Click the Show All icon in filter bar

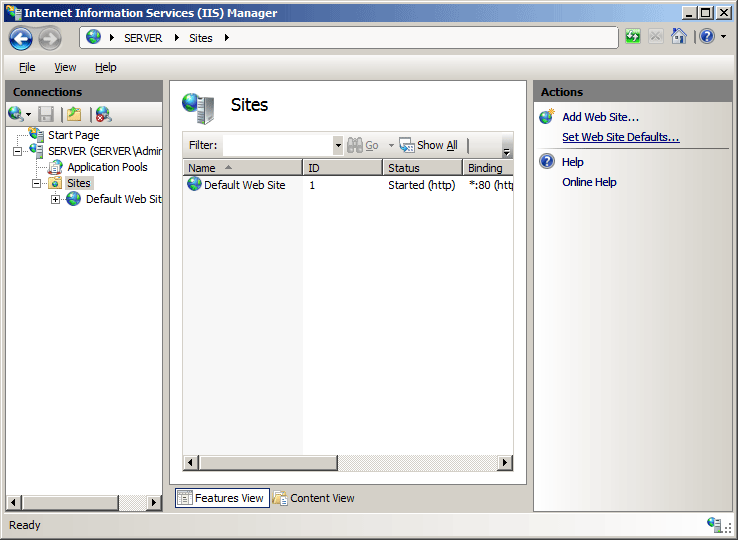[x=407, y=145]
